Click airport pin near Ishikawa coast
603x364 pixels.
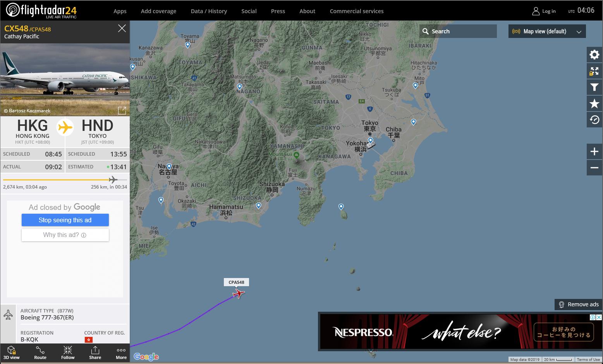pyautogui.click(x=133, y=67)
